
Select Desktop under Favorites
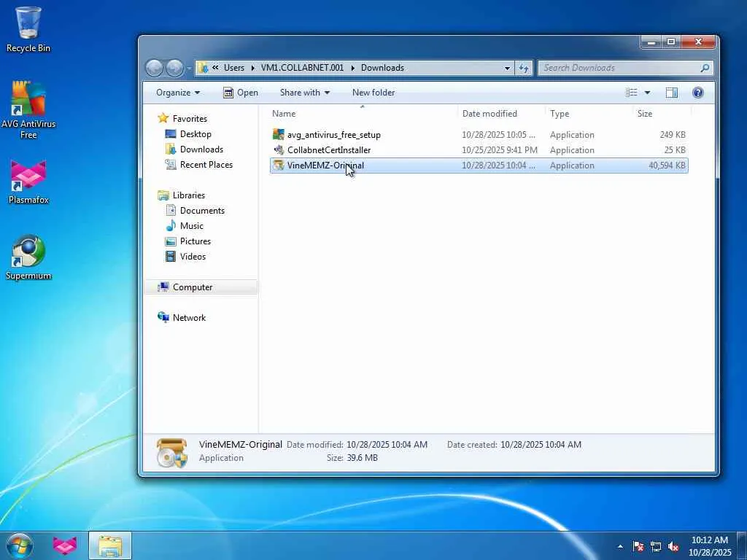196,134
